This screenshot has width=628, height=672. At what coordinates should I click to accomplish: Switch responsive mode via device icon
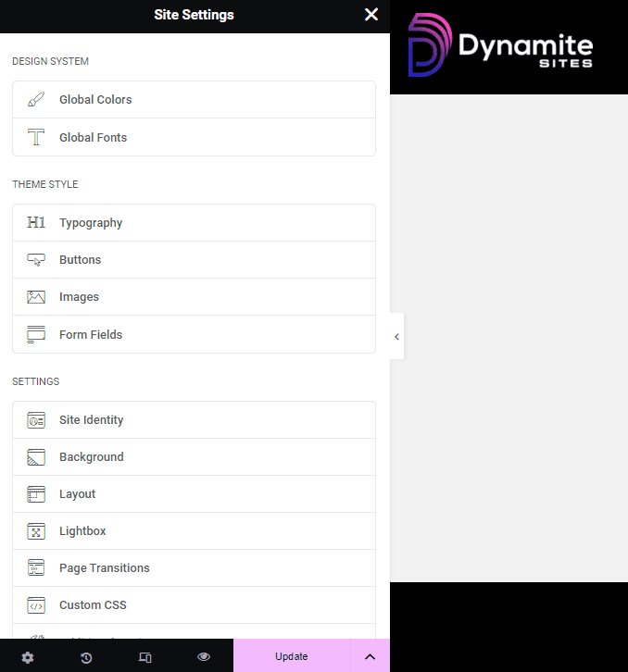(144, 657)
